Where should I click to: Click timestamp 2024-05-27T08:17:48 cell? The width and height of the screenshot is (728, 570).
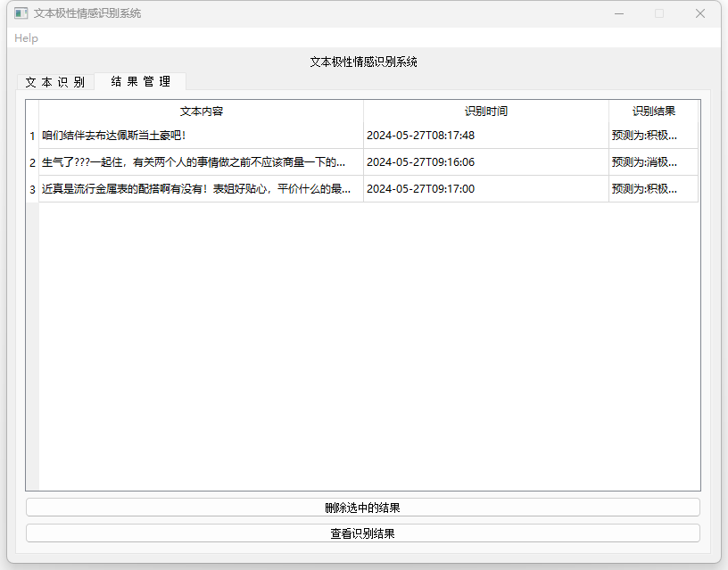[485, 136]
